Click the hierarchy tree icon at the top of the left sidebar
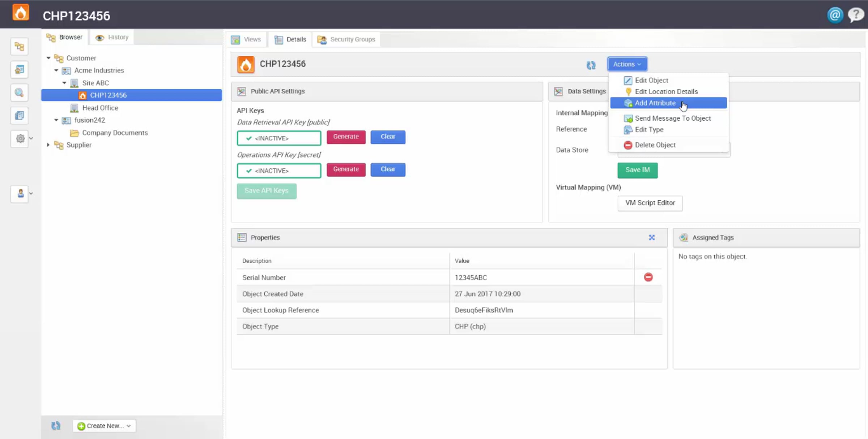868x439 pixels. [20, 47]
